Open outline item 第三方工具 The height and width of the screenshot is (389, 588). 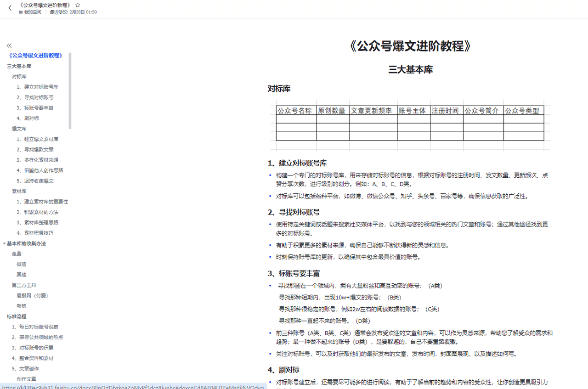pos(24,285)
